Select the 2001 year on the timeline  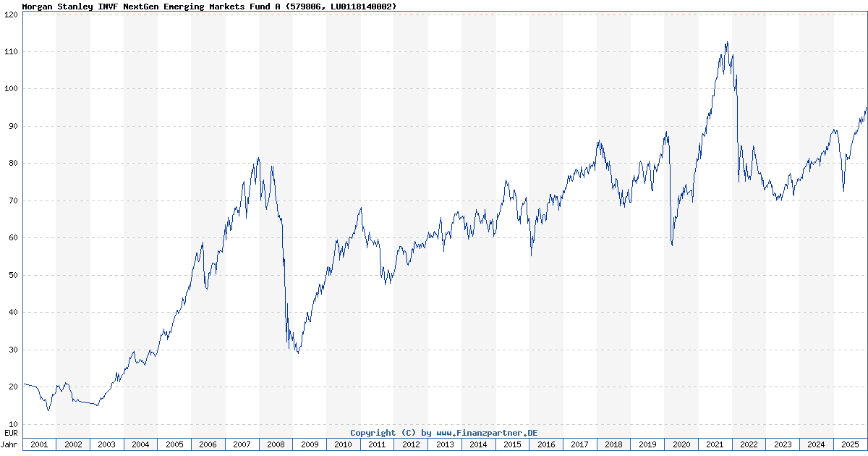tap(39, 444)
